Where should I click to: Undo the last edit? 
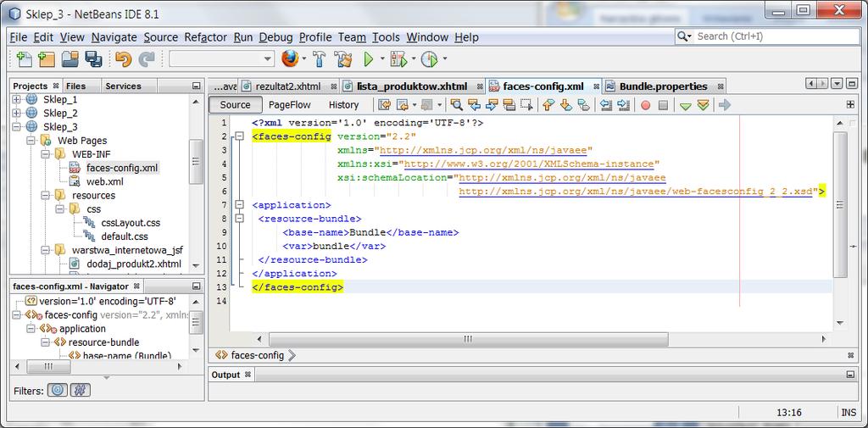click(124, 58)
